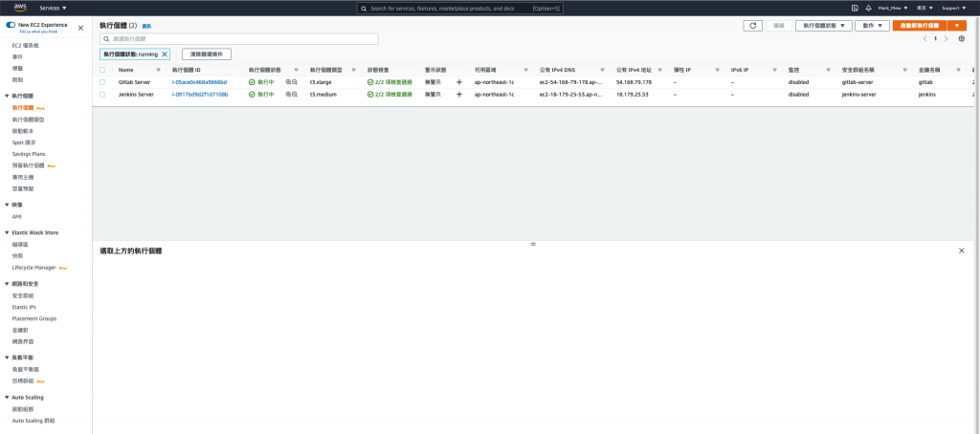The image size is (980, 434).
Task: Go to previous page of instances
Action: (x=924, y=39)
